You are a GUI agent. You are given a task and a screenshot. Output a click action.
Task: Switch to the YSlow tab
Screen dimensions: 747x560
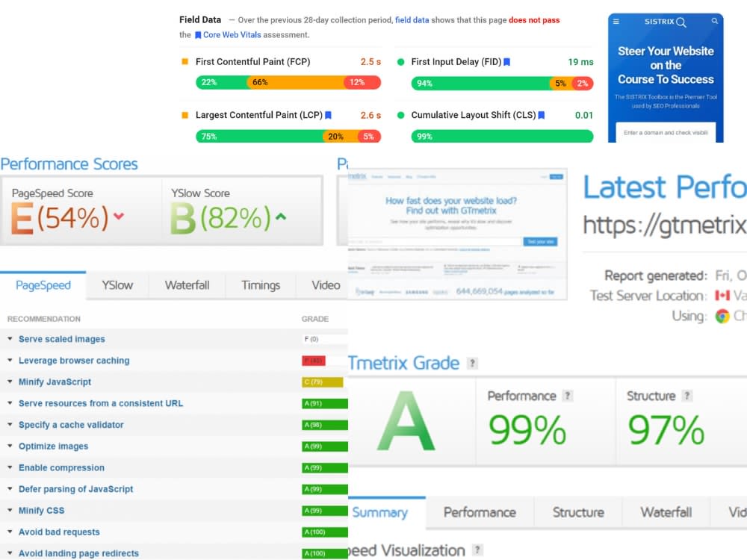(x=117, y=285)
